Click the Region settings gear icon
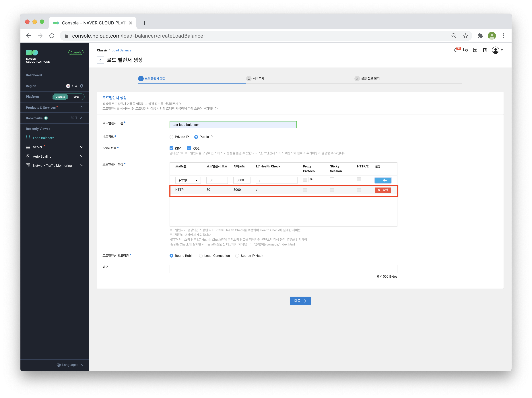 [81, 86]
